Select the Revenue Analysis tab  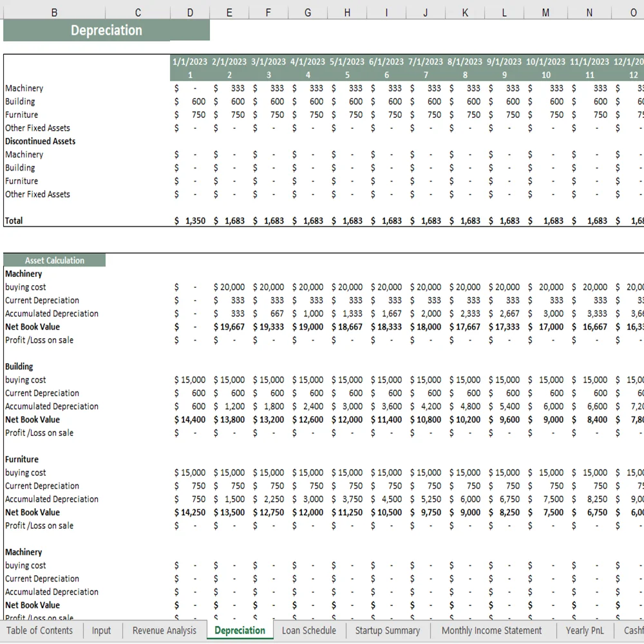click(164, 630)
